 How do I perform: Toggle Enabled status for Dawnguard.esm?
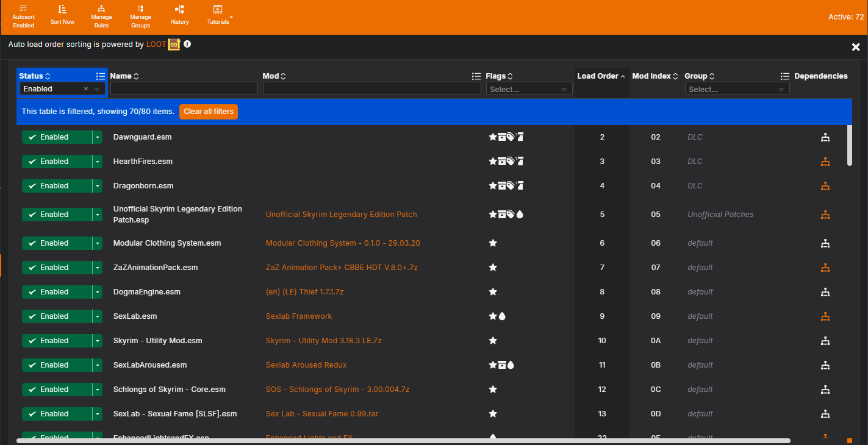click(x=56, y=137)
